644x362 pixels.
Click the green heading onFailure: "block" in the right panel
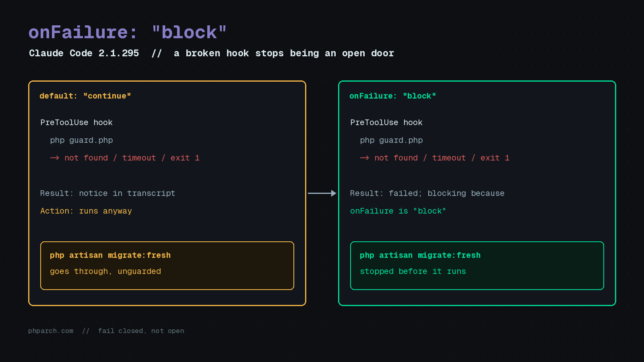[x=393, y=96]
